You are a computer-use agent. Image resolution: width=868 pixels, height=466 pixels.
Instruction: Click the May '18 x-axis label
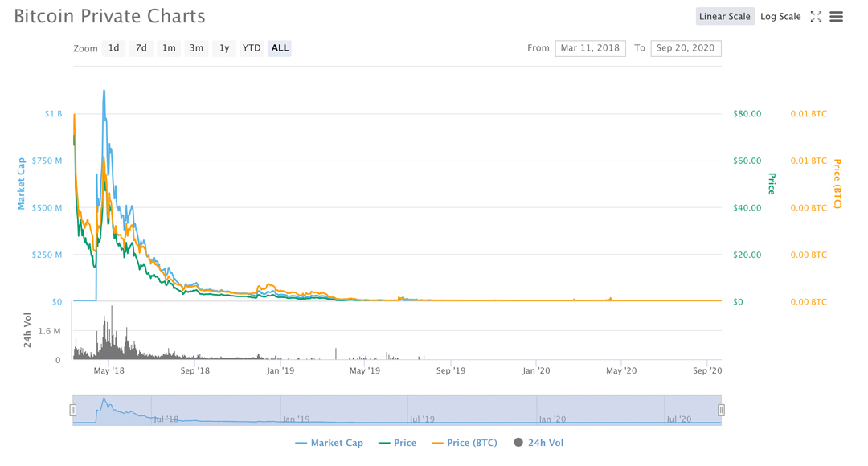[x=109, y=371]
